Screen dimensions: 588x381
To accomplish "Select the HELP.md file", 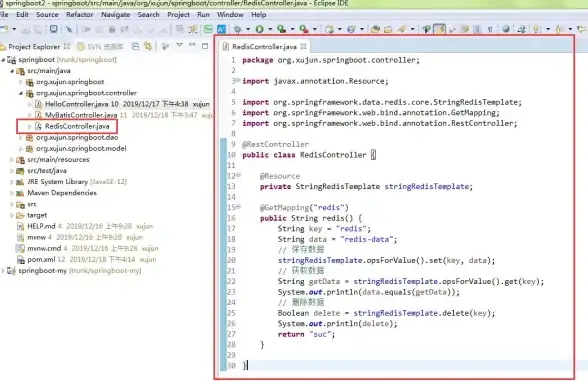I will 41,226.
